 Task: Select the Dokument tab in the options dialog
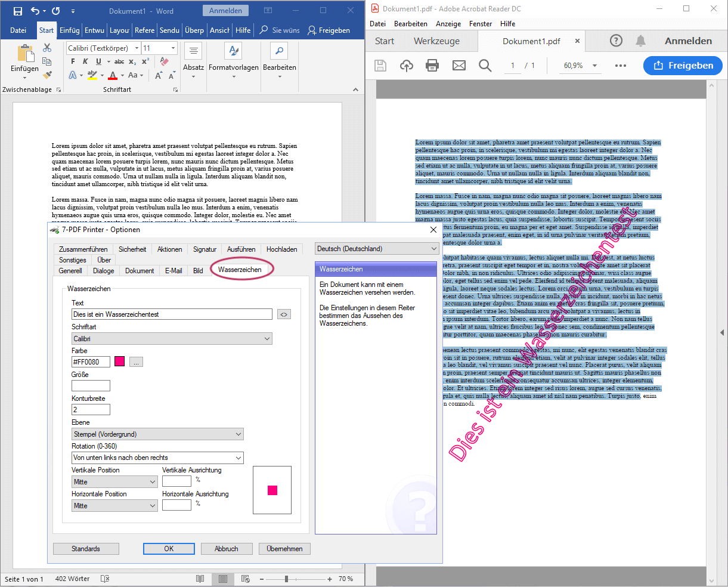pyautogui.click(x=140, y=271)
